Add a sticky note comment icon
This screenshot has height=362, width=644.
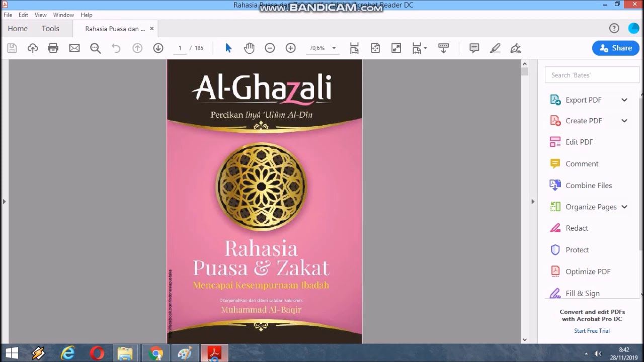(474, 48)
